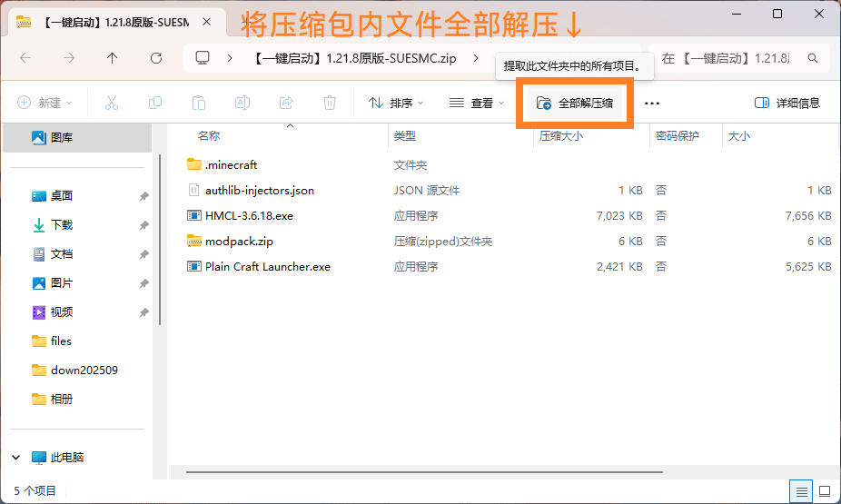The width and height of the screenshot is (841, 504).
Task: Switch to large thumbnails view in status bar
Action: tap(825, 492)
